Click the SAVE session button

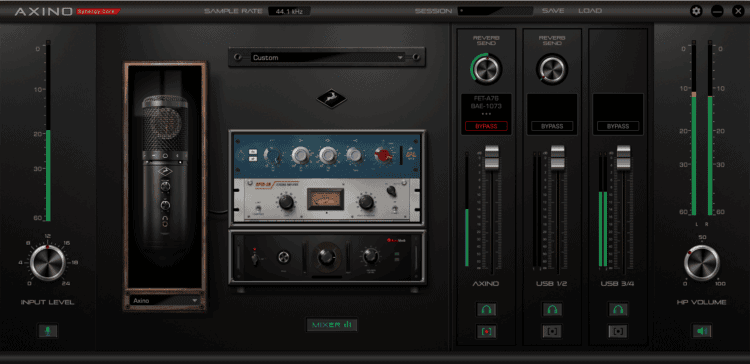click(x=553, y=11)
